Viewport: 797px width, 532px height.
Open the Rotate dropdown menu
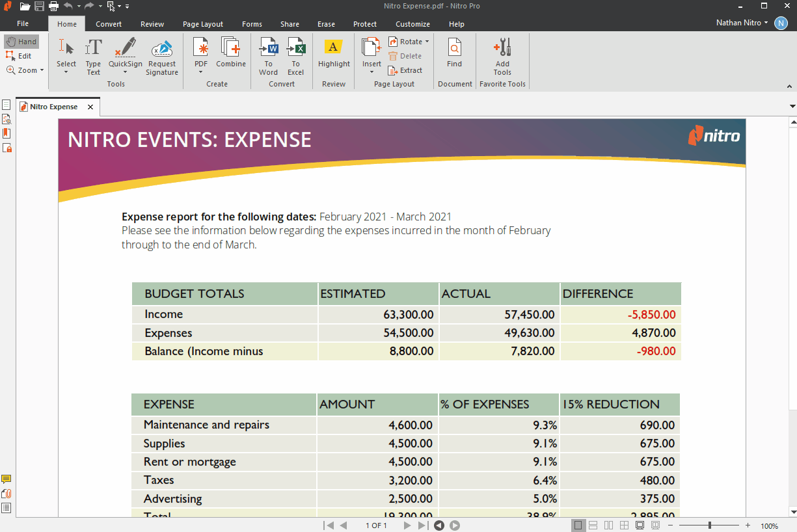[x=427, y=42]
